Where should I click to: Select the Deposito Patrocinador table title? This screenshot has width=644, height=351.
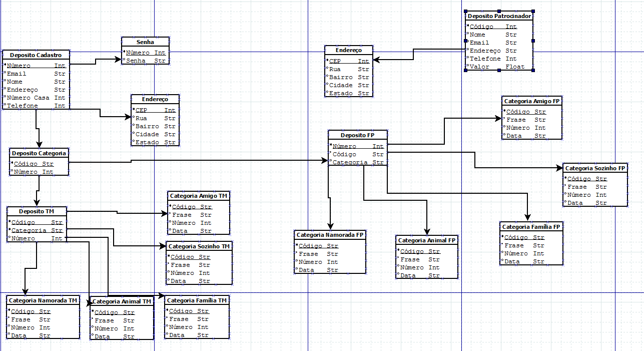pyautogui.click(x=499, y=16)
